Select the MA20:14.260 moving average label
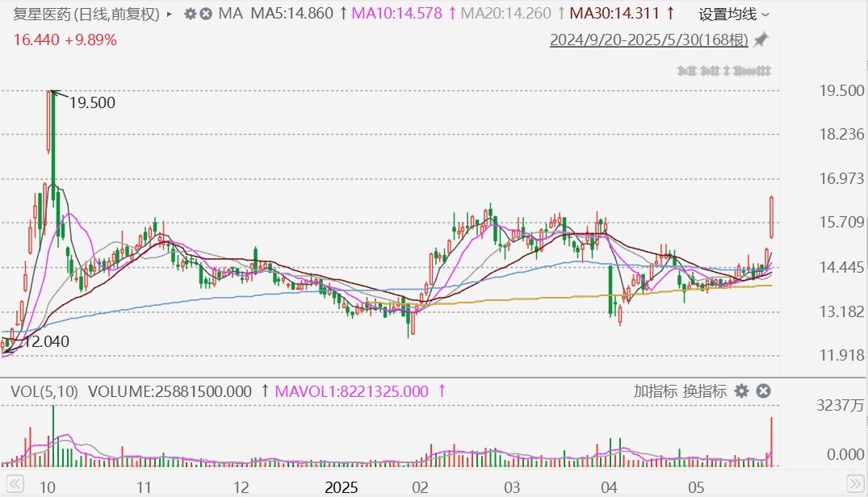 pyautogui.click(x=506, y=13)
